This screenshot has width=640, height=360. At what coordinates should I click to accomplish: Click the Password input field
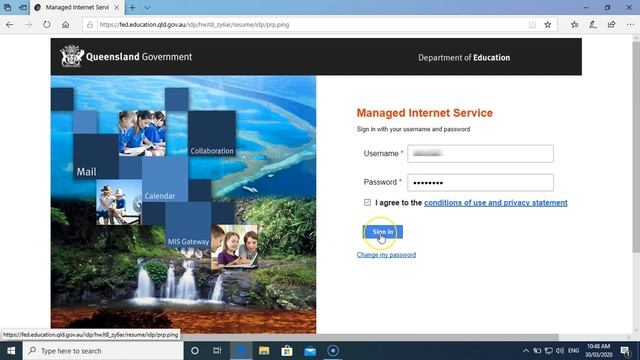coord(480,182)
